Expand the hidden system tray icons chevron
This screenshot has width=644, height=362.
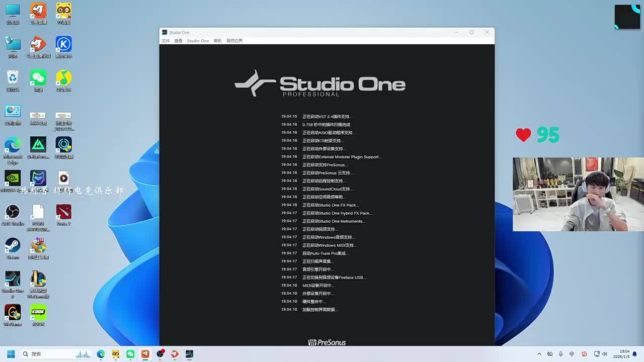point(539,354)
